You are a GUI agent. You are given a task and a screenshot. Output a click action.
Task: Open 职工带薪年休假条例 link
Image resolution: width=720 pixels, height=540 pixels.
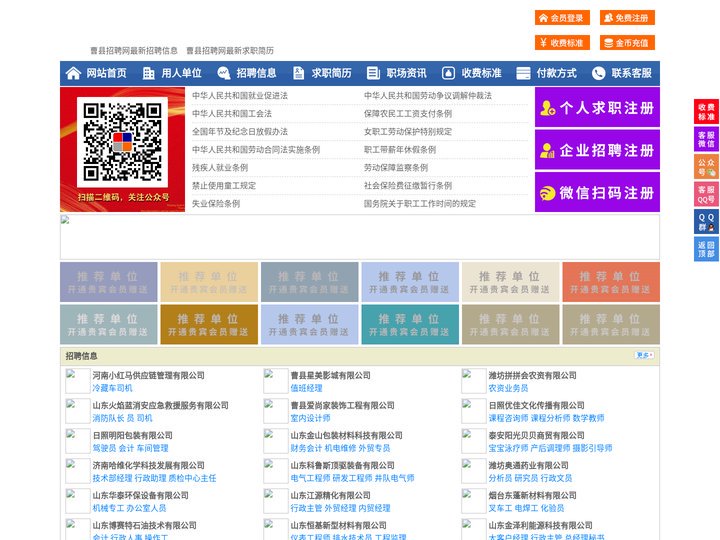(x=400, y=150)
